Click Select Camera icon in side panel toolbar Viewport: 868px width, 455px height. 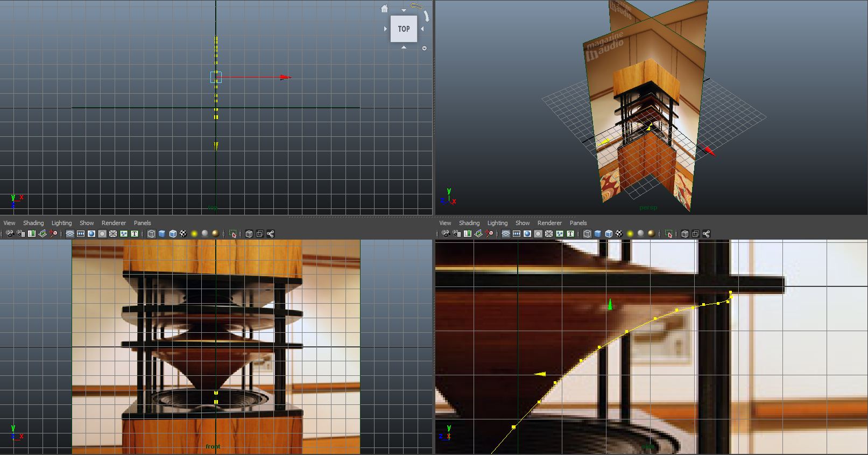446,234
